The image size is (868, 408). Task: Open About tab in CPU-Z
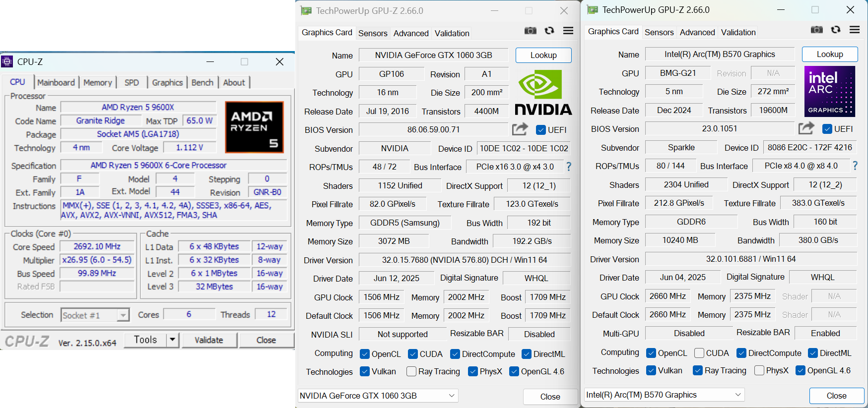click(x=234, y=82)
